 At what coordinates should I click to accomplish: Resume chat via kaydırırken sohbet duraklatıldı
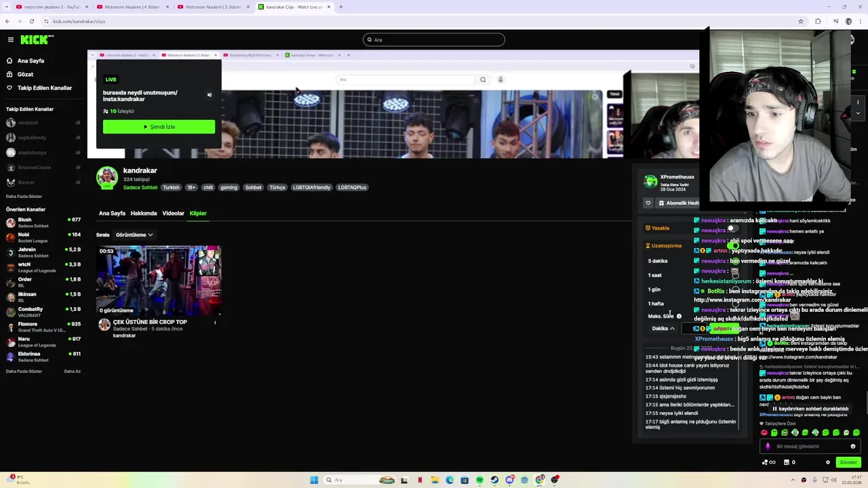click(810, 409)
